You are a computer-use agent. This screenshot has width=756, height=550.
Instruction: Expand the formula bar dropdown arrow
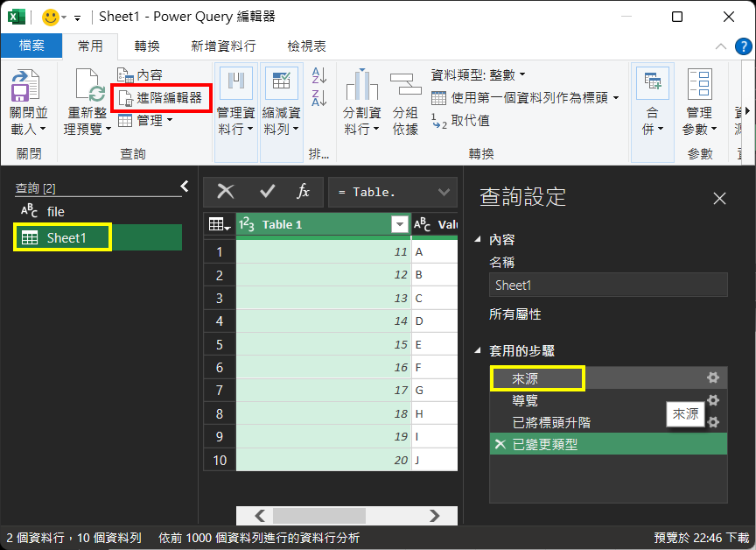point(444,192)
